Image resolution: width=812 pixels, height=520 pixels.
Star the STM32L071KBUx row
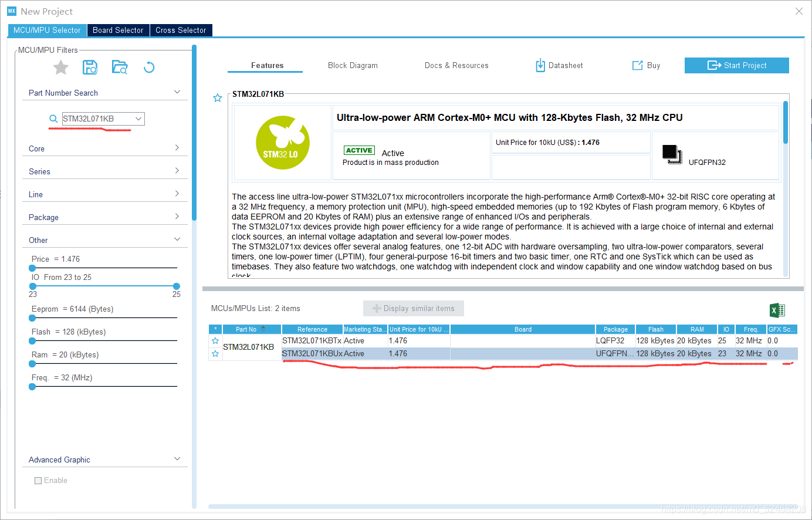pyautogui.click(x=215, y=353)
